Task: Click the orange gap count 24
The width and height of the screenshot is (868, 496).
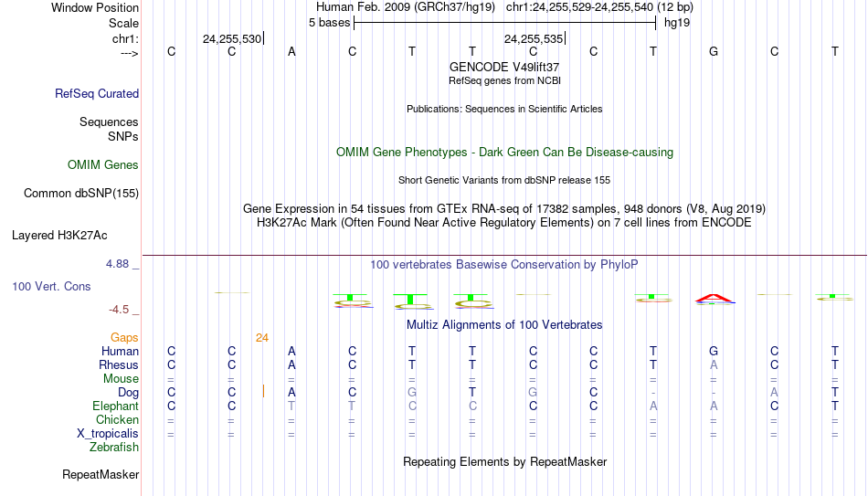Action: 262,338
